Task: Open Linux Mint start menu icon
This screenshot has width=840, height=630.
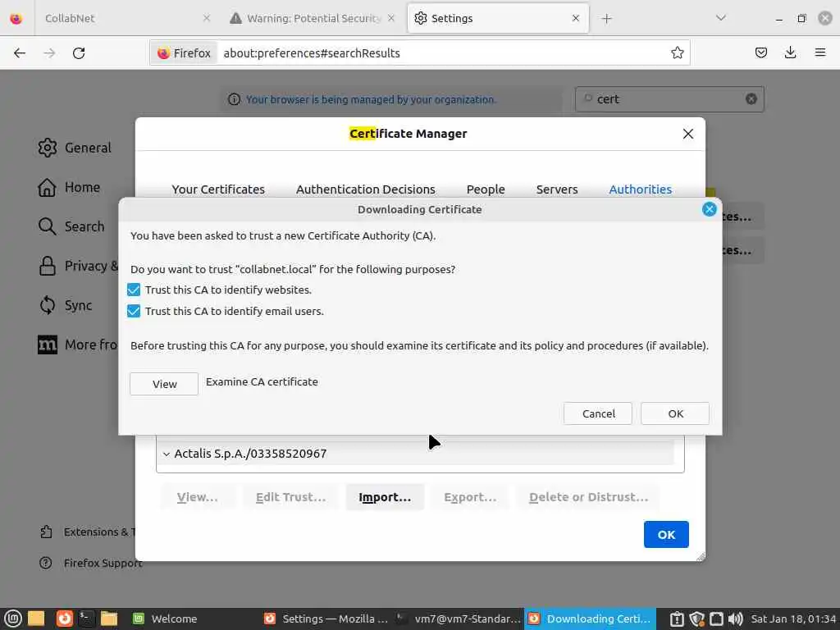Action: (x=12, y=619)
